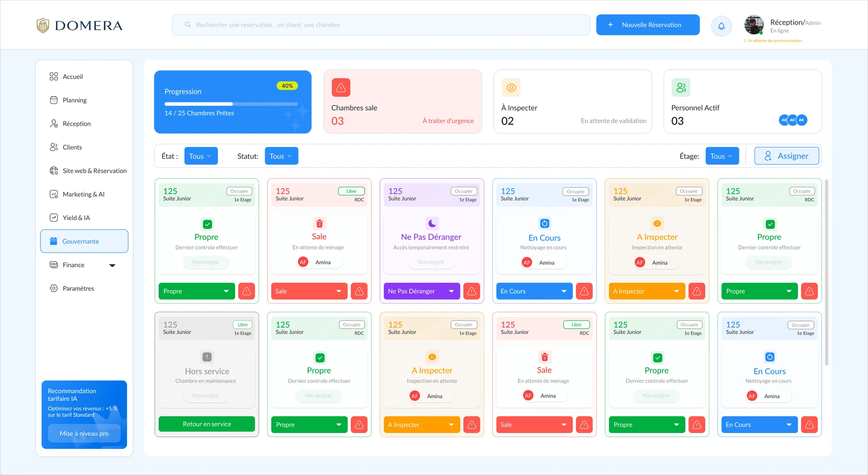Open top-row red Sale status dropdown

(309, 291)
